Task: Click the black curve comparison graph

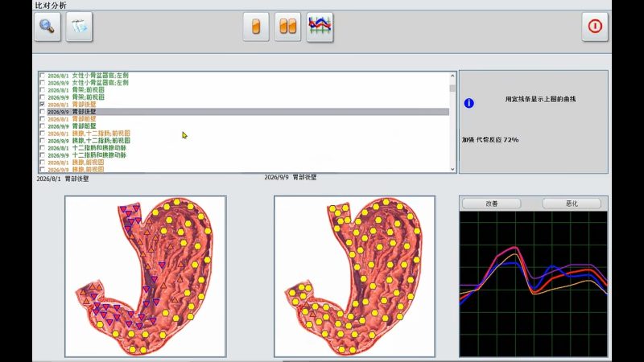Action: (533, 284)
